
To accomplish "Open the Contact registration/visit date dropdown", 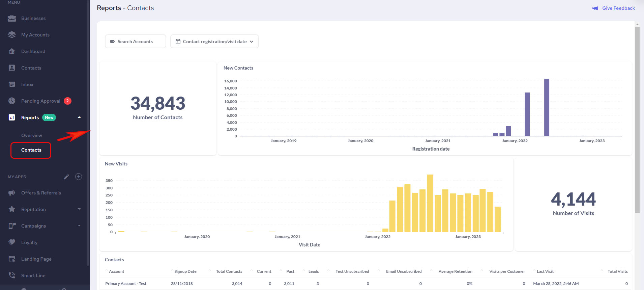I will [x=214, y=42].
